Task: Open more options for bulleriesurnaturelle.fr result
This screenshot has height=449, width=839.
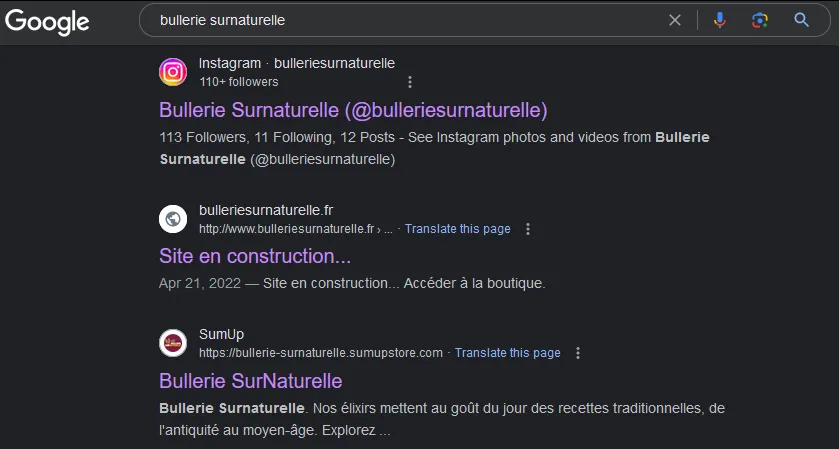Action: tap(528, 229)
